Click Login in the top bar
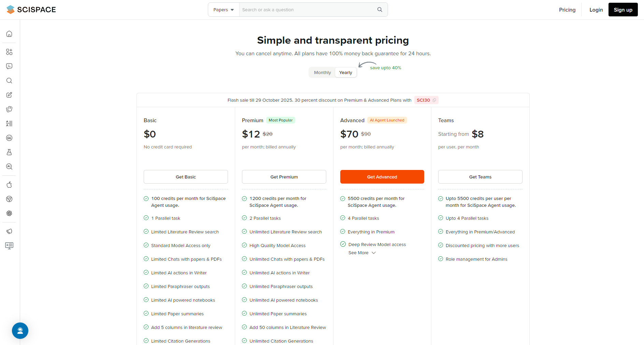Image resolution: width=644 pixels, height=345 pixels. [x=596, y=10]
